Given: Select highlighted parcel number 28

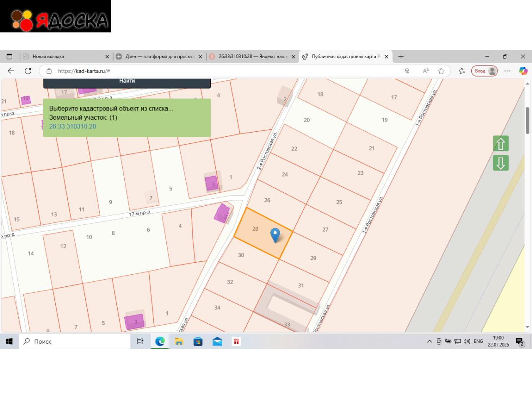Looking at the screenshot, I should point(255,229).
